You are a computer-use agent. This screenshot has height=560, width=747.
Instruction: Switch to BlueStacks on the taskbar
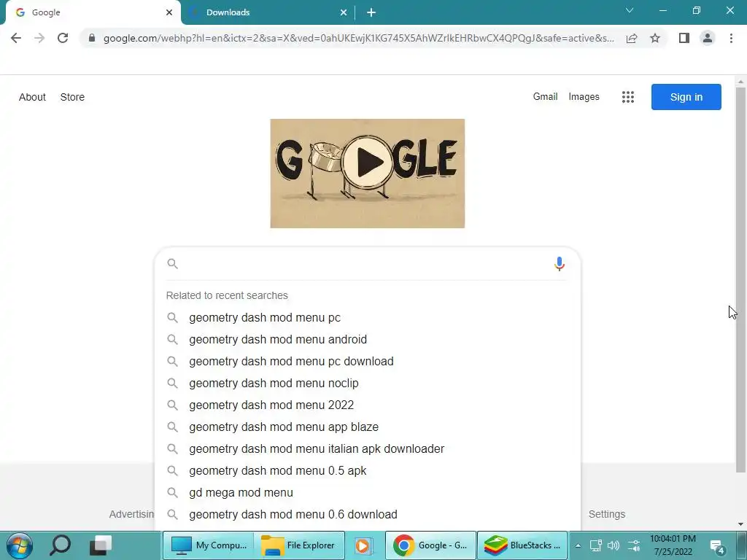(x=522, y=545)
